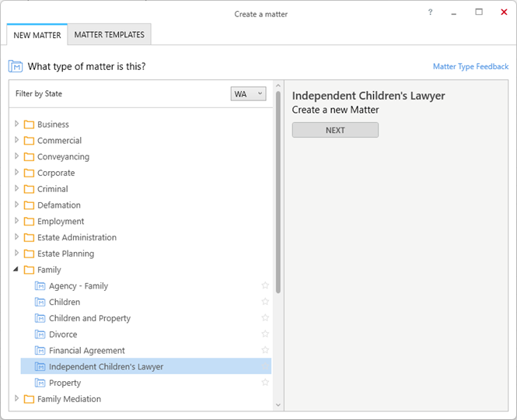
Task: Collapse the Family folder arrow
Action: click(x=17, y=270)
